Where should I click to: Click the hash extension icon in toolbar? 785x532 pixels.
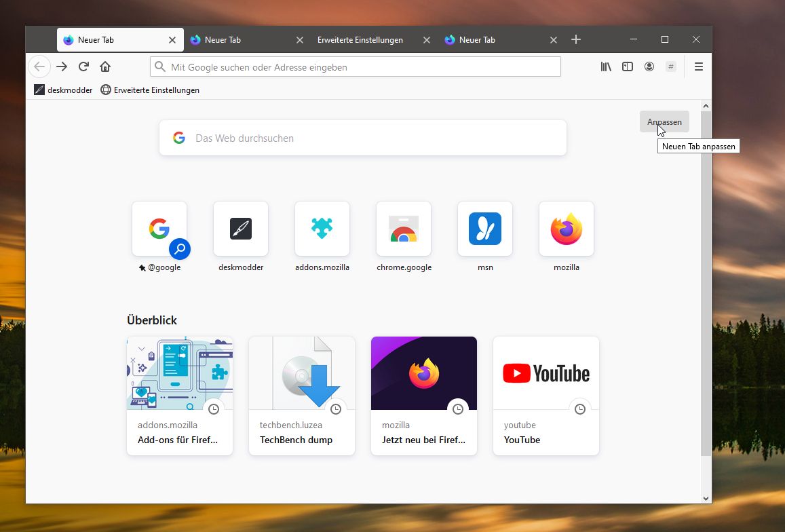pos(671,66)
